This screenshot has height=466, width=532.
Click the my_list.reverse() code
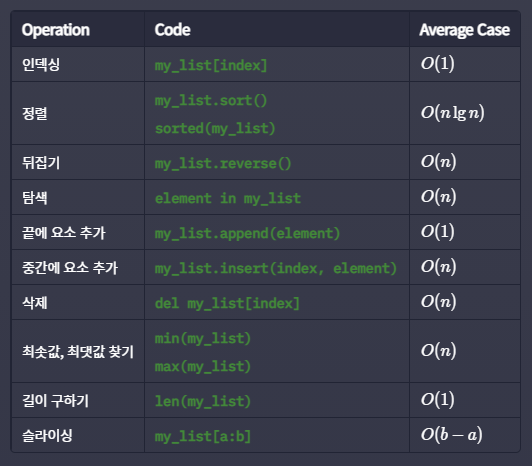click(223, 164)
